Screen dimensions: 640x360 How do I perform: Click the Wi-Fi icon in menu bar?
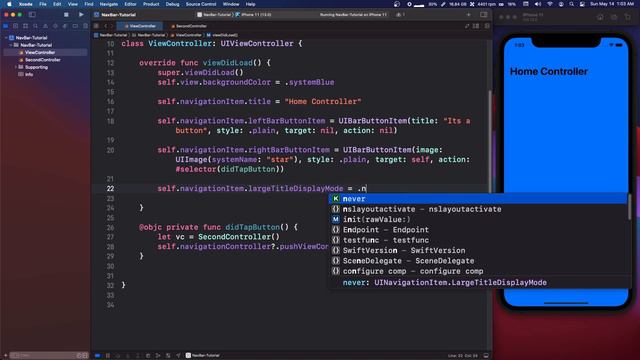[x=550, y=4]
